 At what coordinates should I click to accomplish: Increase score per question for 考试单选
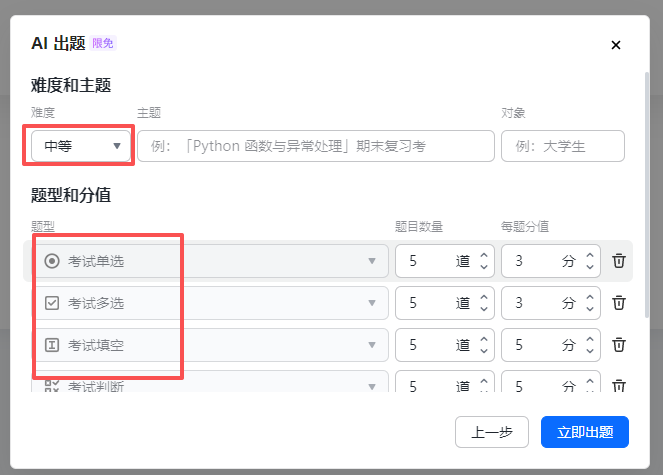590,255
